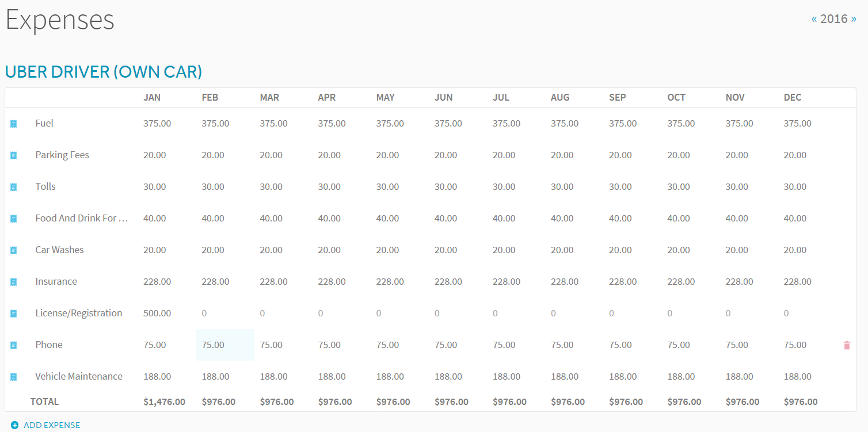Click the plus icon for Add Expense

click(x=15, y=425)
